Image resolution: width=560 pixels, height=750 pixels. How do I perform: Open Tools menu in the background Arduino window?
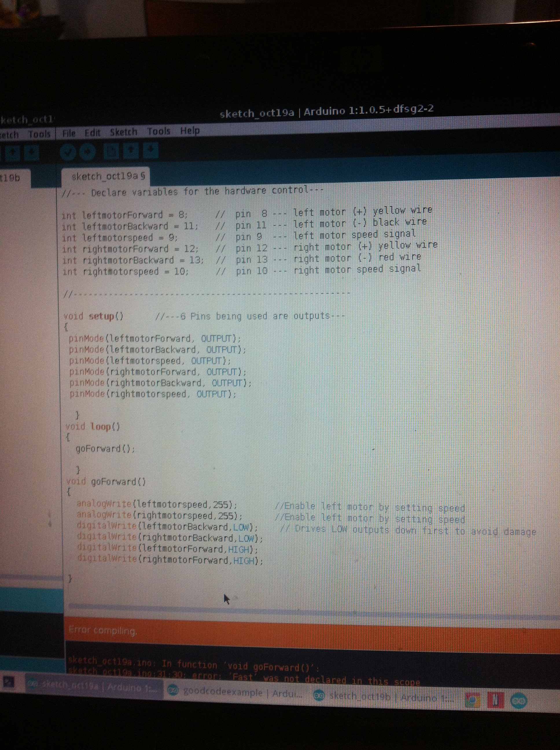(x=39, y=134)
